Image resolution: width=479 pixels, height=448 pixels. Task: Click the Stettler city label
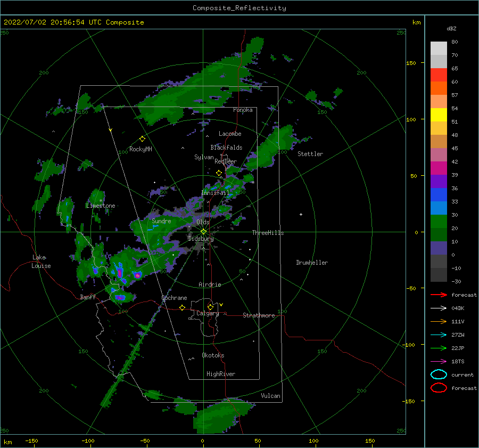310,154
